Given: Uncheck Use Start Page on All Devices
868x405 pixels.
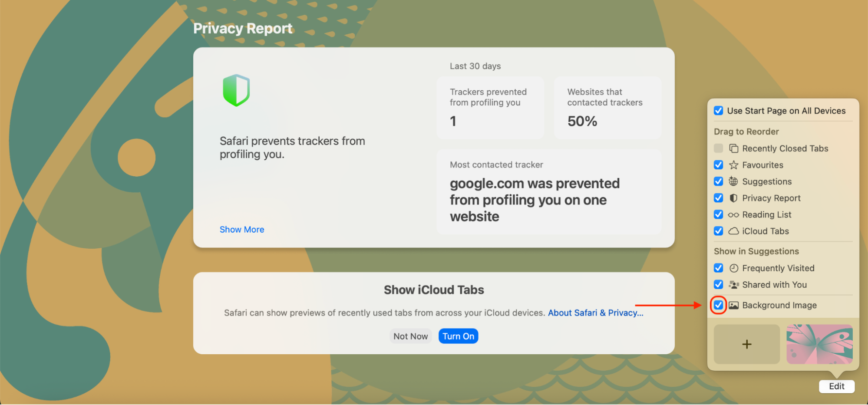Looking at the screenshot, I should (719, 111).
